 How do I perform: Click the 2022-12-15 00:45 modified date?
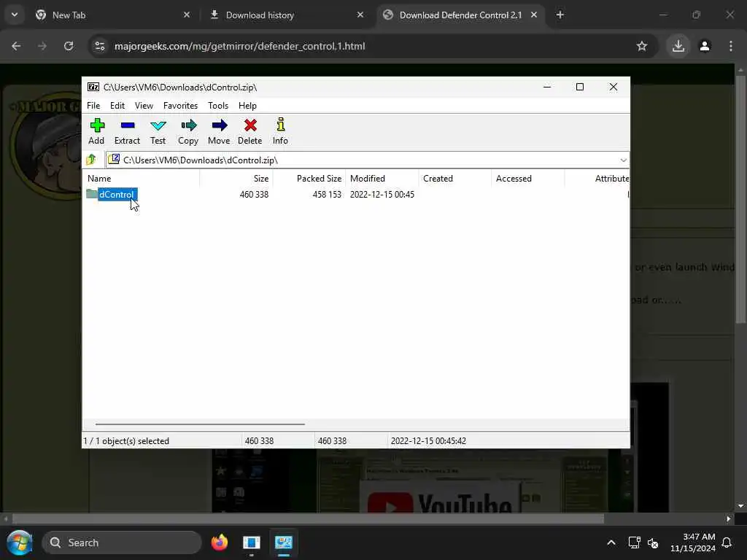[x=382, y=194]
